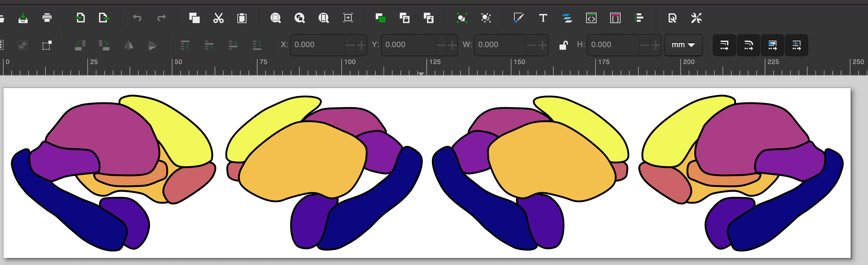The width and height of the screenshot is (868, 265).
Task: Click the green Duplicate object icon
Action: 381,18
